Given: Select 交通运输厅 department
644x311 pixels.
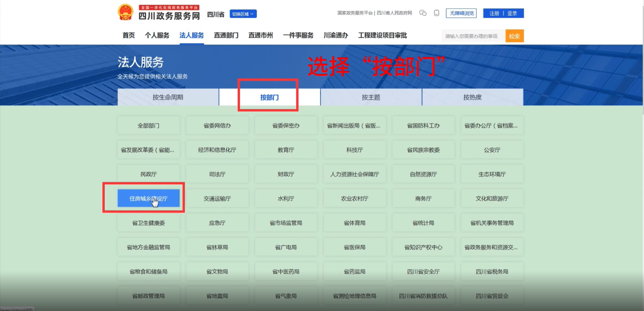Looking at the screenshot, I should [x=217, y=198].
